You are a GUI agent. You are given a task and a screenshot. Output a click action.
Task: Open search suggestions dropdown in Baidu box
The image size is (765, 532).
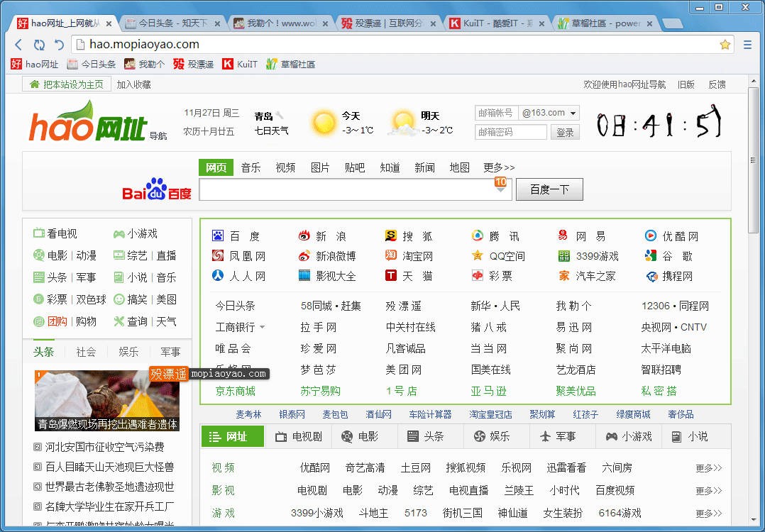500,189
